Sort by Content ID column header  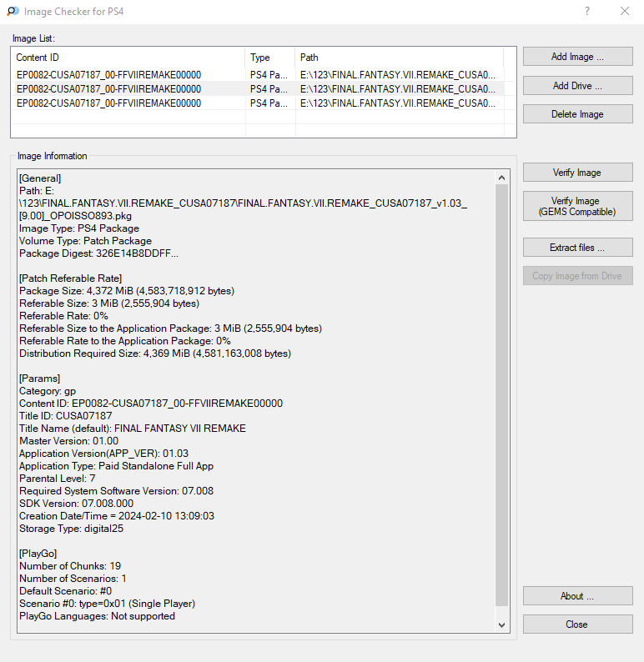128,58
